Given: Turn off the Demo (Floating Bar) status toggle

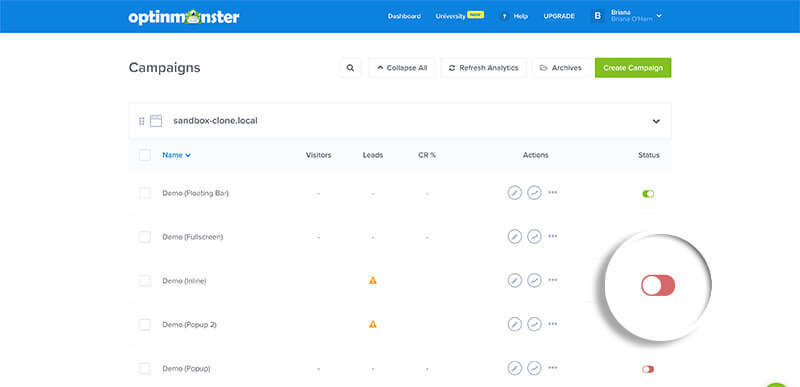Looking at the screenshot, I should click(648, 194).
